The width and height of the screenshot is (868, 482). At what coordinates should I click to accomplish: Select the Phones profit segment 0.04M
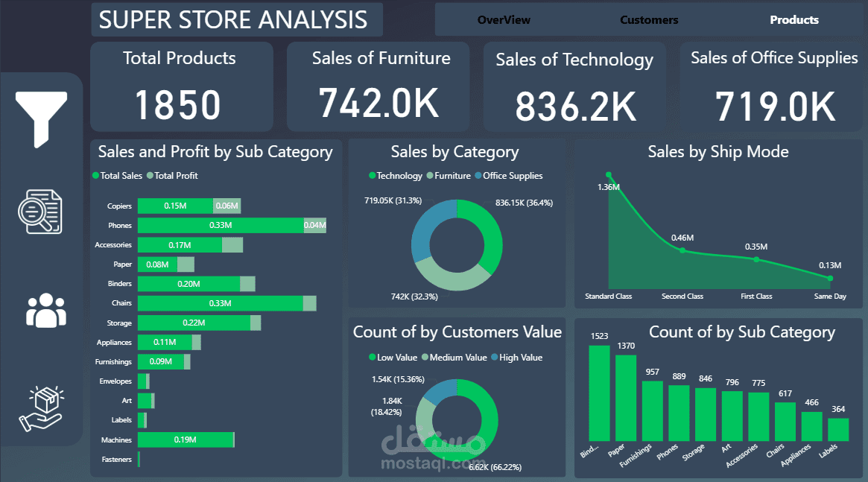tap(315, 225)
